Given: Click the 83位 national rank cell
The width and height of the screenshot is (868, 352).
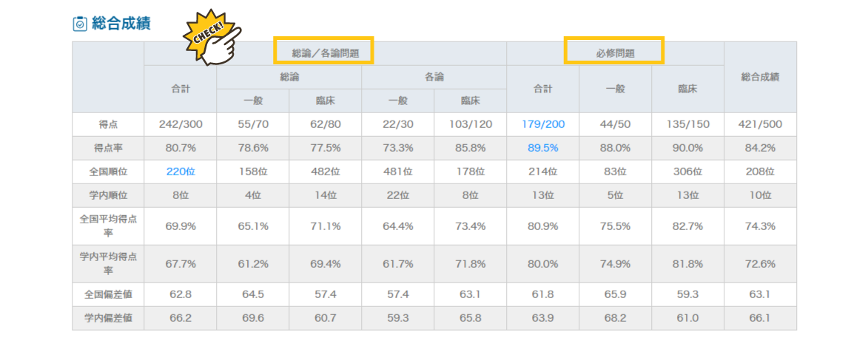Looking at the screenshot, I should (616, 172).
